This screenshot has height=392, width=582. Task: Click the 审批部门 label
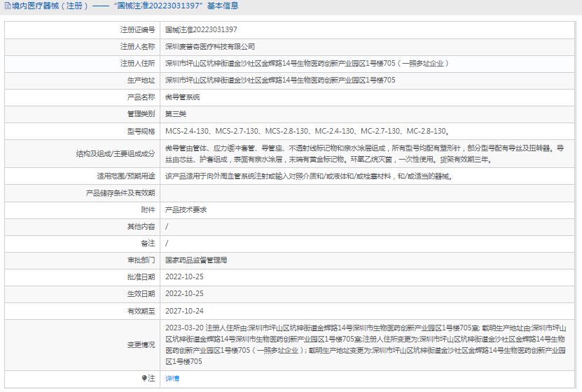click(x=141, y=260)
